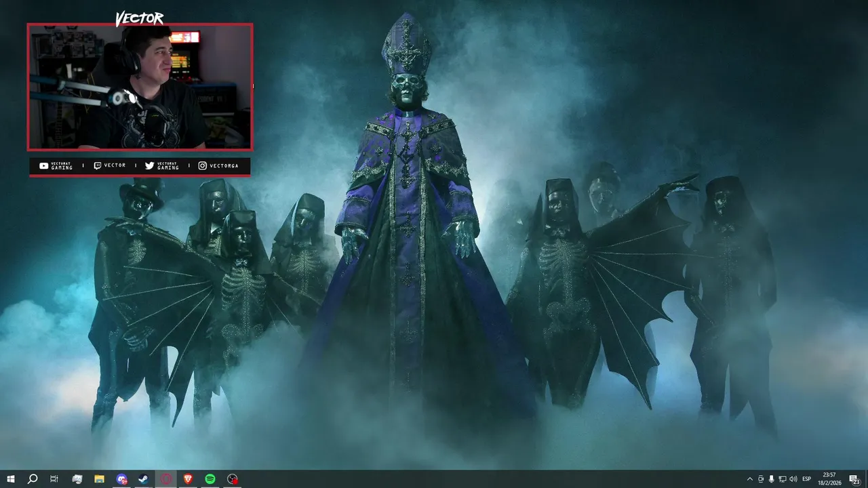Click the Twitch Vector label
This screenshot has height=488, width=868.
(109, 166)
